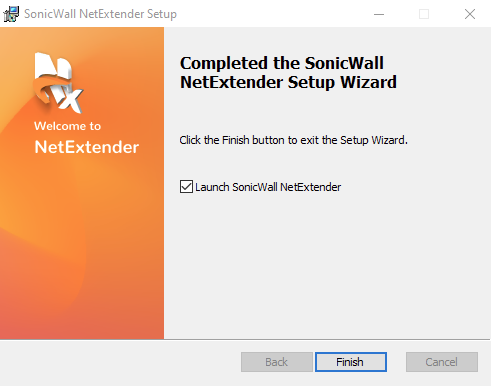Image resolution: width=491 pixels, height=386 pixels.
Task: Click Finish to exit the wizard
Action: (351, 362)
